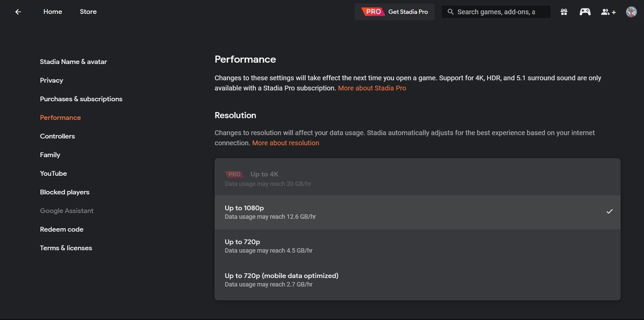644x320 pixels.
Task: Open the Redeem code section
Action: 62,229
